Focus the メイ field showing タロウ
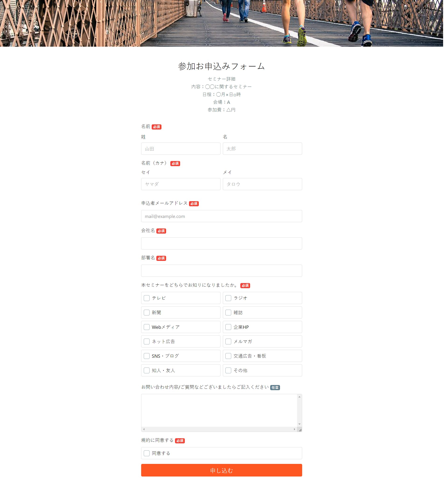448x494 pixels. pos(262,184)
